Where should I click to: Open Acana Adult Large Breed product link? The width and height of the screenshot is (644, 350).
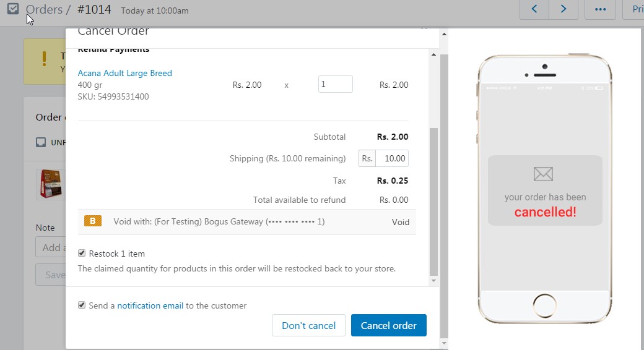tap(125, 73)
